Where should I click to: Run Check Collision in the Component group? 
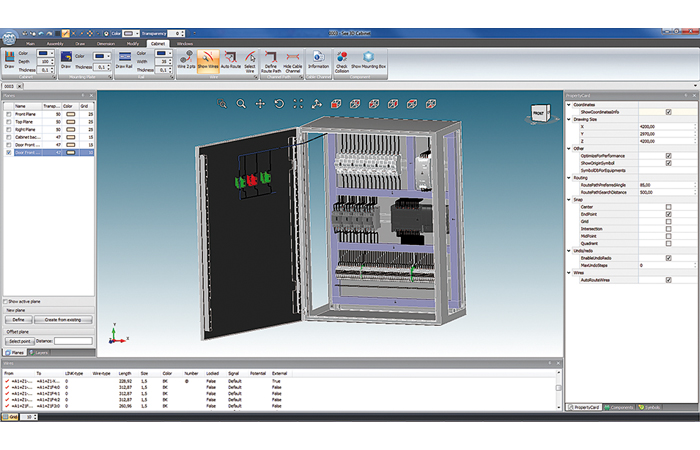point(342,62)
